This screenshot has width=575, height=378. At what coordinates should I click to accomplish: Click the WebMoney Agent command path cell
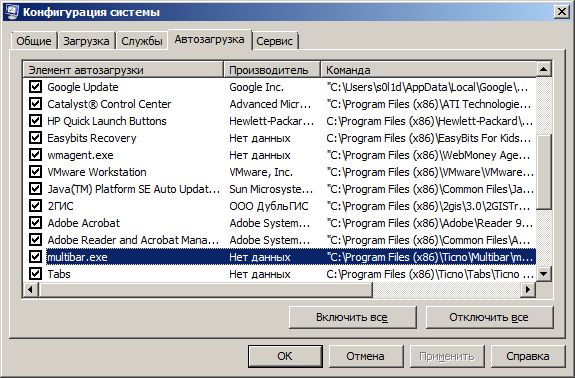pyautogui.click(x=428, y=155)
